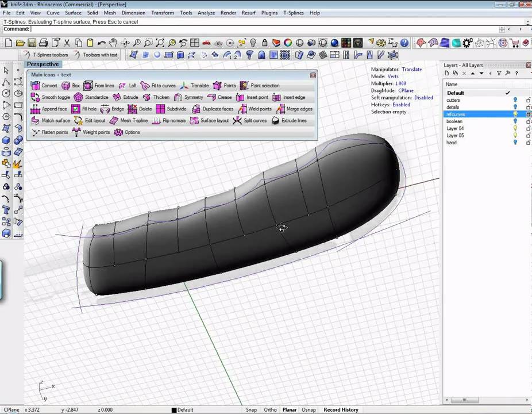Viewport: 532px width, 414px height.
Task: Select the Weld points tool
Action: click(x=255, y=109)
